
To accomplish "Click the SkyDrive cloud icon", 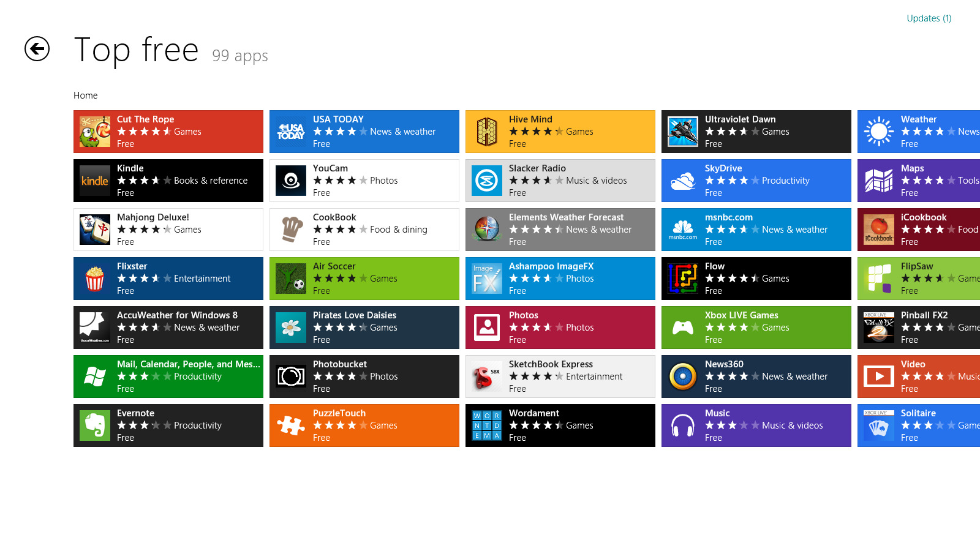I will point(683,181).
